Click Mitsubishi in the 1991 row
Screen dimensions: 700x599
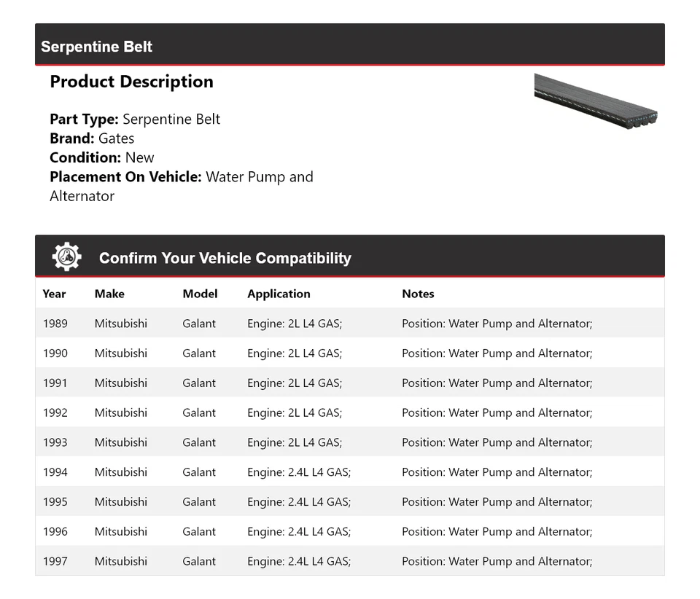point(120,383)
